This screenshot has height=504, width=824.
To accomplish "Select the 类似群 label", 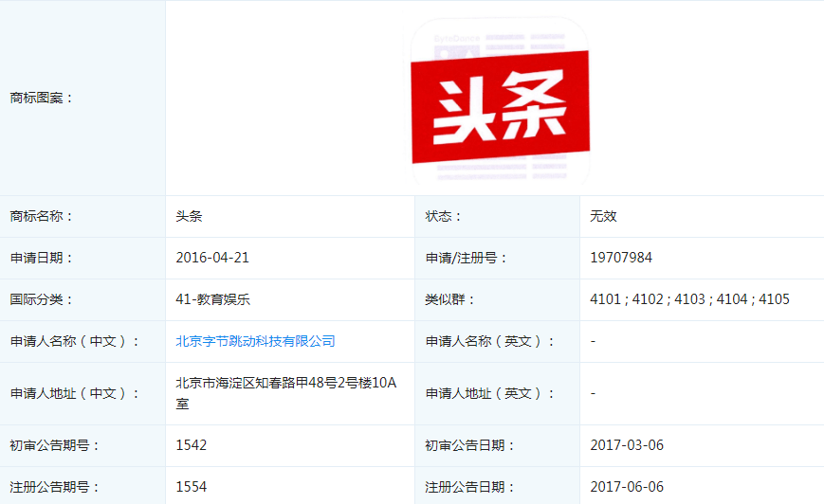I will [449, 299].
